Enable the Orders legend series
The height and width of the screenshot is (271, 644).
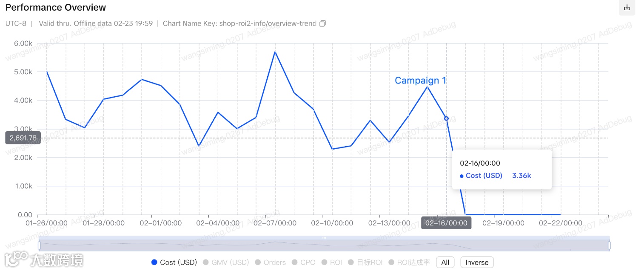[270, 262]
